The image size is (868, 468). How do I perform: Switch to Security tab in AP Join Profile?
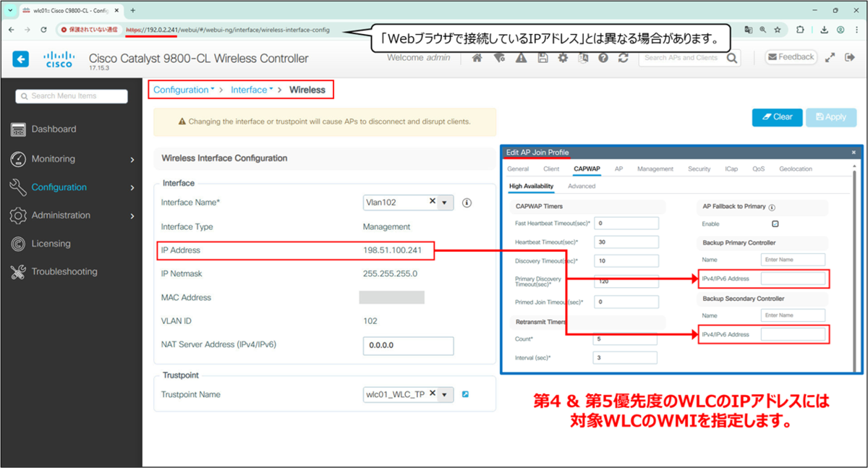tap(699, 169)
